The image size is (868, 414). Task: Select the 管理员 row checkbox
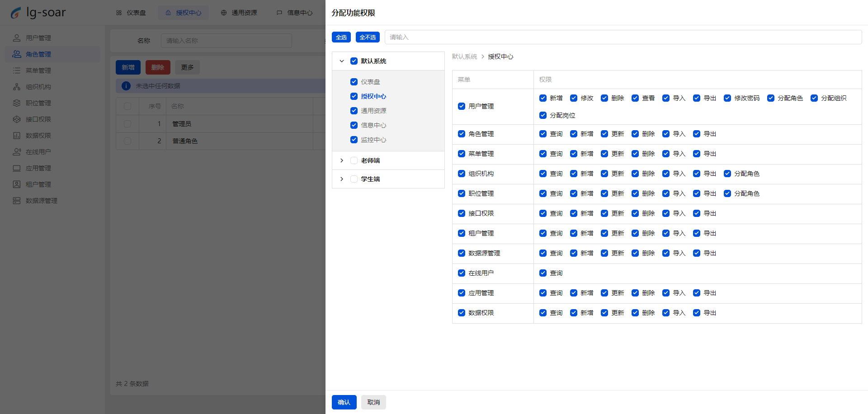[x=127, y=123]
